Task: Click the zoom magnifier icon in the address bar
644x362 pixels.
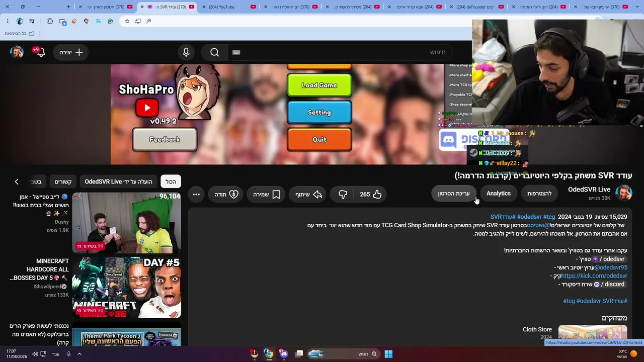Action: (149, 21)
